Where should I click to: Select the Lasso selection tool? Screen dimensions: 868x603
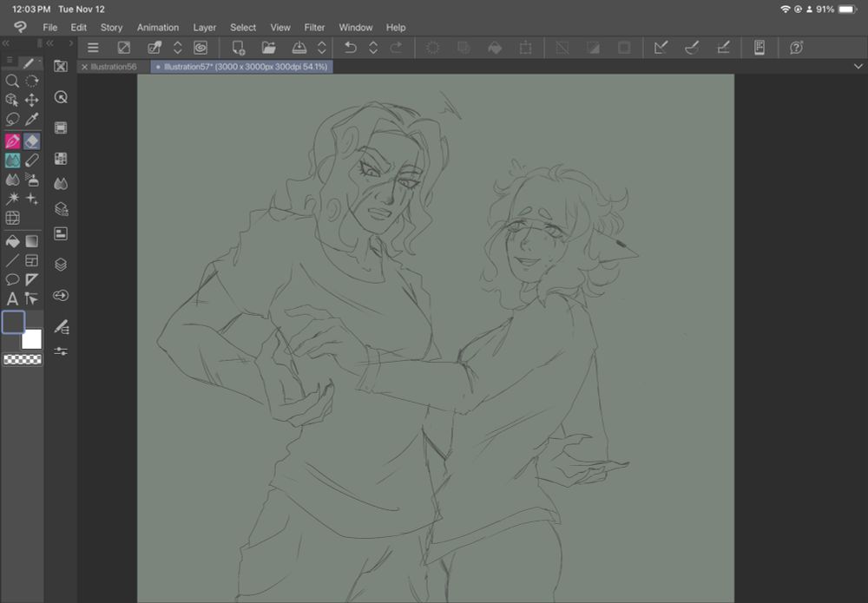12,119
